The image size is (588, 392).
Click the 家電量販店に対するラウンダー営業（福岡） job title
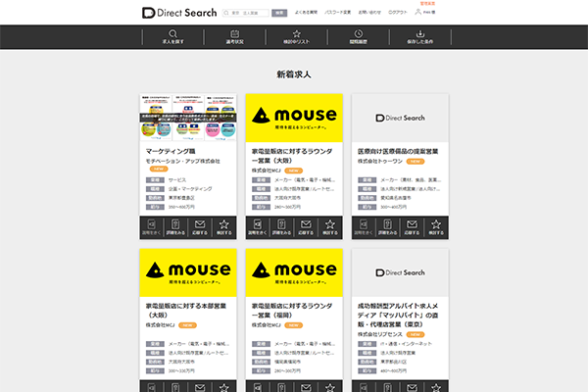(x=292, y=311)
